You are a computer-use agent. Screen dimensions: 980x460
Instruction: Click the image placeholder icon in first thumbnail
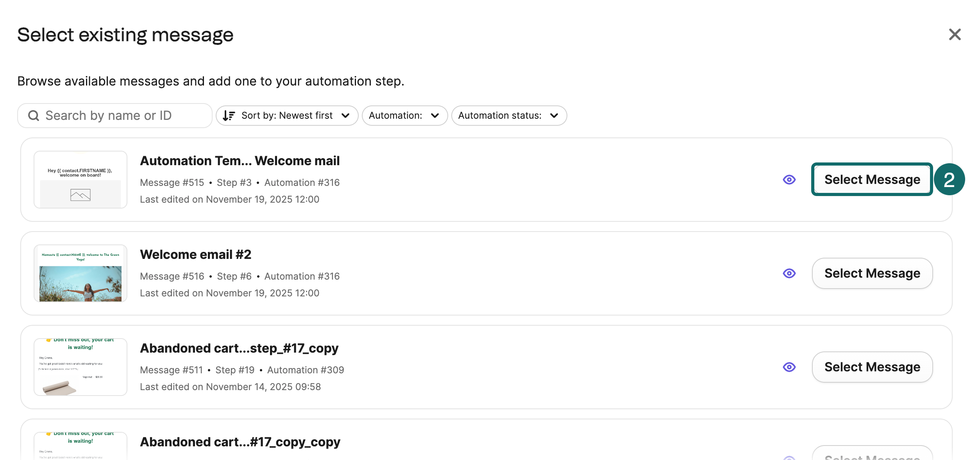[x=80, y=194]
